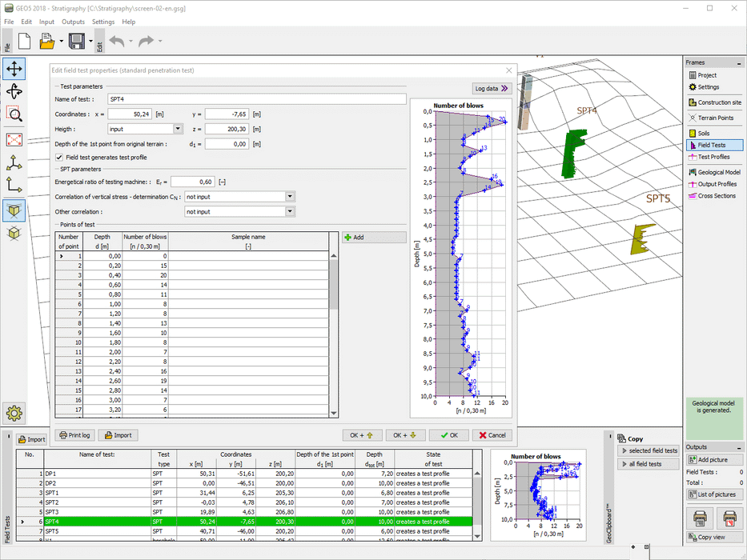Viewport: 747px width, 560px height.
Task: Activate the zoom region magnifier tool
Action: coord(14,114)
